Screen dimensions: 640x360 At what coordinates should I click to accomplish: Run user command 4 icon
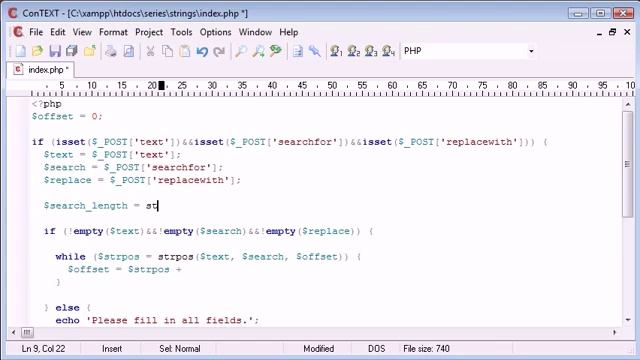[388, 51]
